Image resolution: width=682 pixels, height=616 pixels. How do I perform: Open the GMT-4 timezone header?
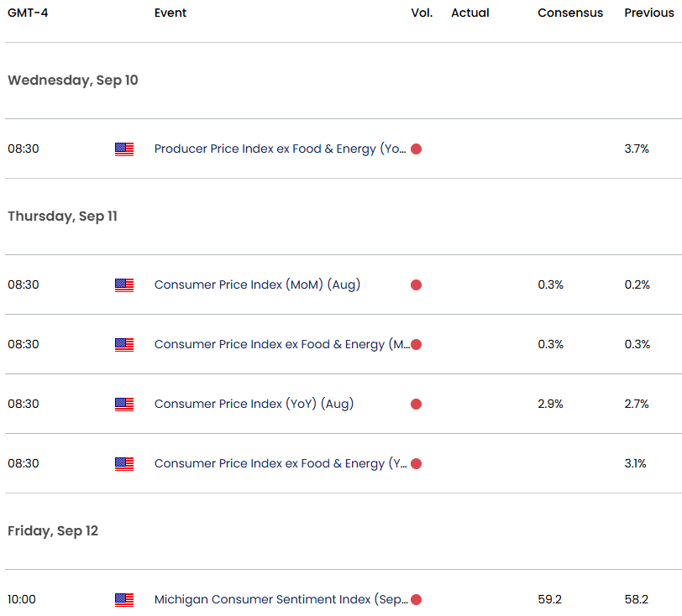27,13
